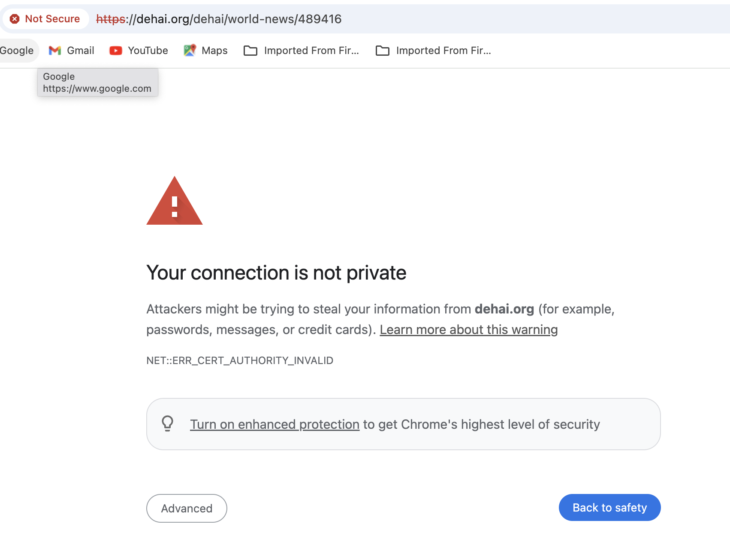Expand details with the Advanced button

[x=187, y=508]
